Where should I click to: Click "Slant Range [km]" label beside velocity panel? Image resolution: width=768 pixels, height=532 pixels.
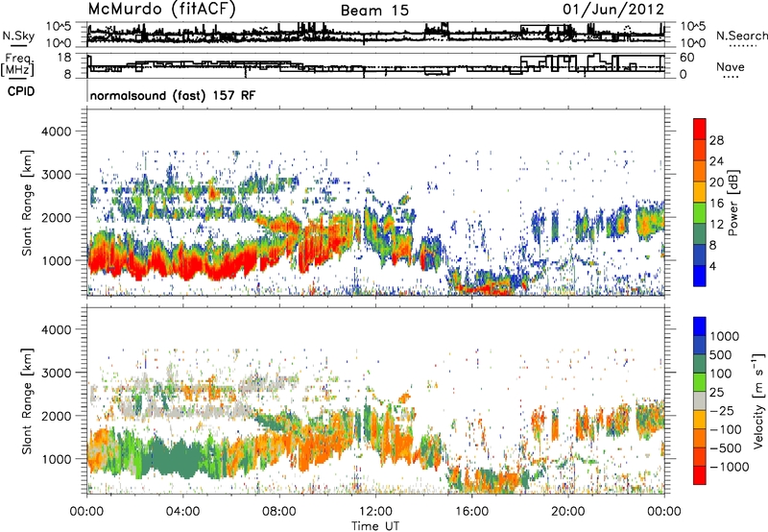tap(27, 400)
